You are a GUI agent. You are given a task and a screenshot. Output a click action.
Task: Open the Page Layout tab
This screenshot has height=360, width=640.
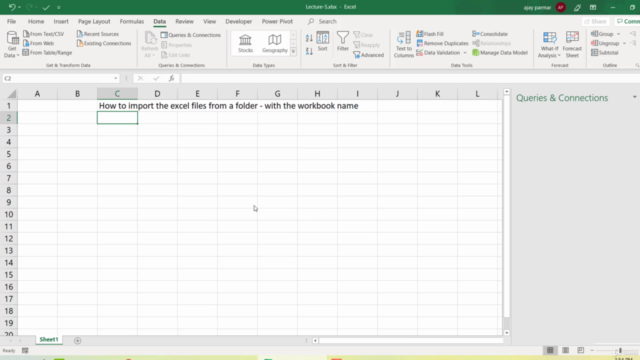(x=94, y=21)
